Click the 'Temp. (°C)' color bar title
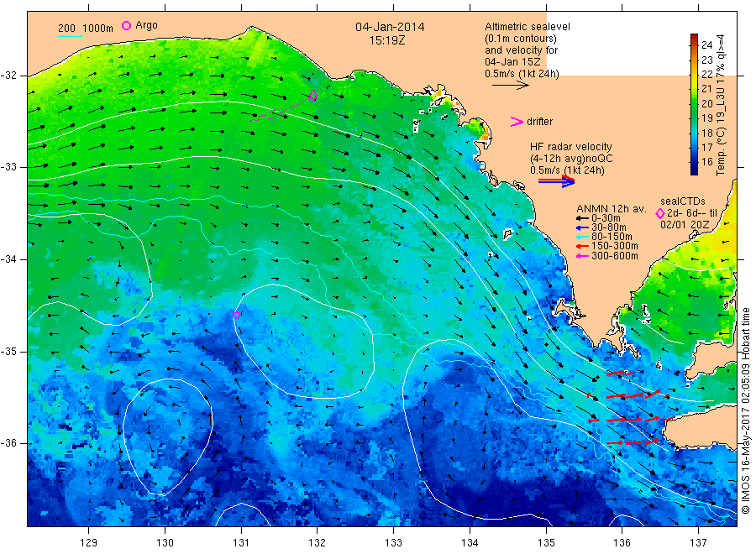756x554 pixels. click(x=720, y=154)
